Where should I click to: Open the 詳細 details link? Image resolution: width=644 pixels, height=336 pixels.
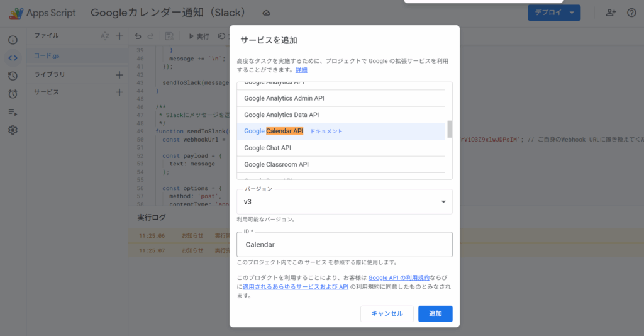tap(301, 70)
